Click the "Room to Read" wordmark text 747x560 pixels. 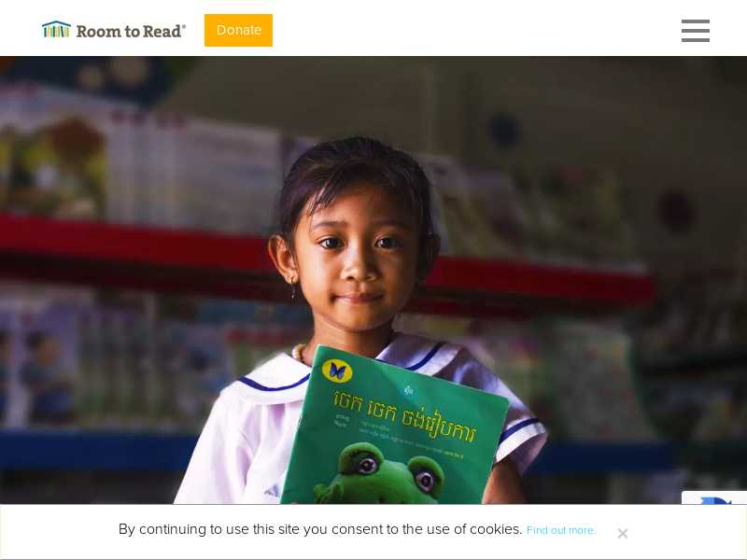[x=131, y=32]
